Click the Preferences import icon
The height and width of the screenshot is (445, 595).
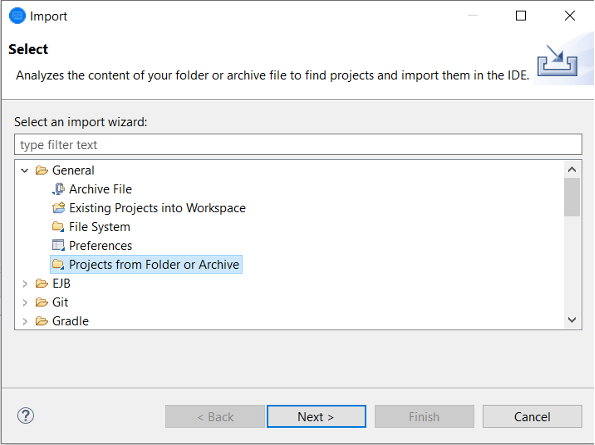[58, 245]
